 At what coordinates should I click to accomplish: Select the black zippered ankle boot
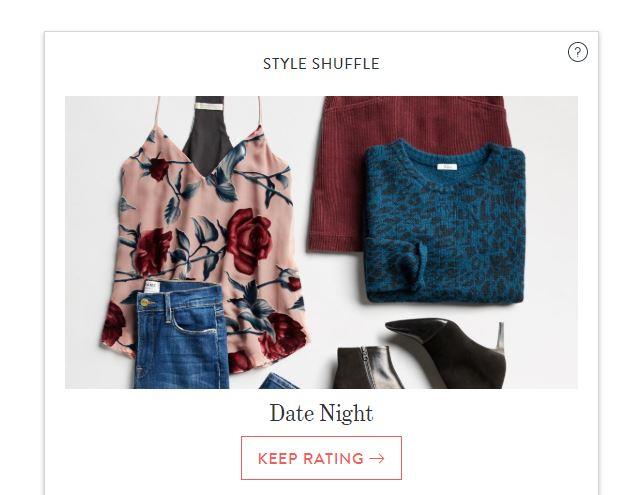coord(367,367)
